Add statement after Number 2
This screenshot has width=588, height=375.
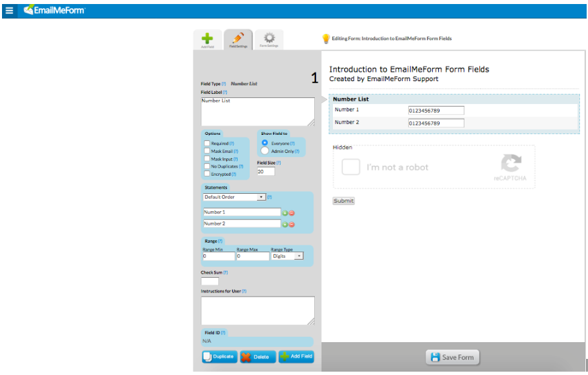[x=285, y=225]
